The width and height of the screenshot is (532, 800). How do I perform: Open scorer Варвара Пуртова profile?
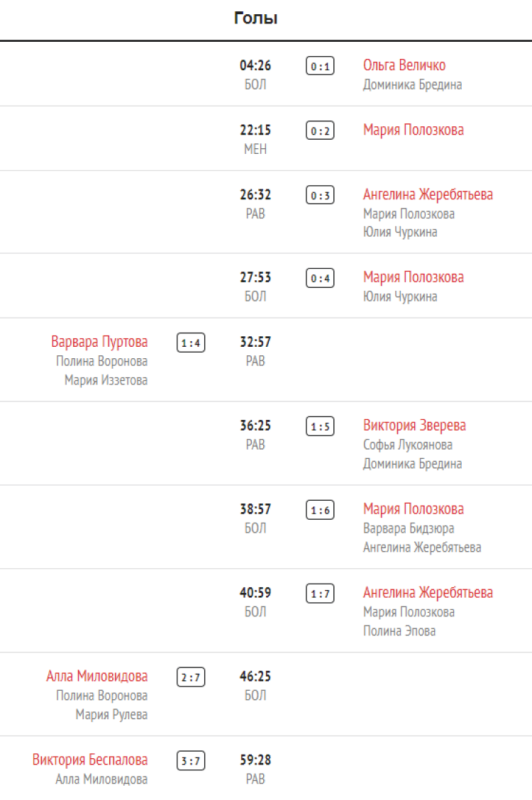pyautogui.click(x=99, y=342)
